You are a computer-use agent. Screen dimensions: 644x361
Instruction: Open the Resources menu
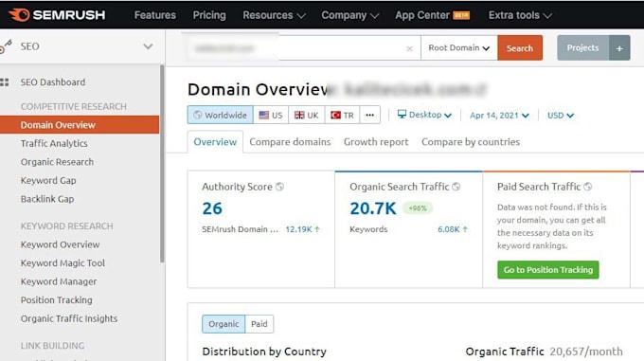click(x=274, y=15)
